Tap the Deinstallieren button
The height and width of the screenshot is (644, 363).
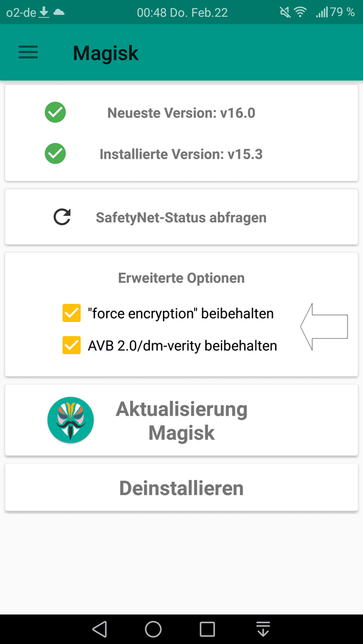tap(181, 488)
